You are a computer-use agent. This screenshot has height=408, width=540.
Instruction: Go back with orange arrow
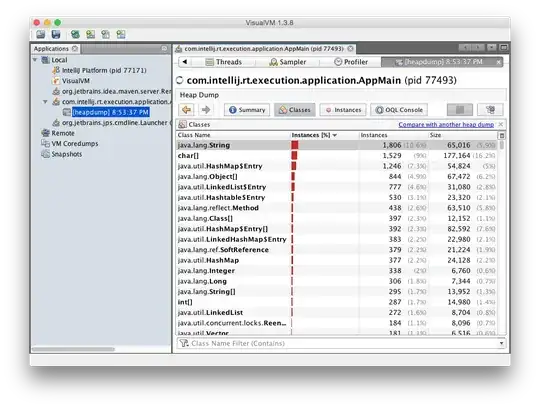[186, 110]
